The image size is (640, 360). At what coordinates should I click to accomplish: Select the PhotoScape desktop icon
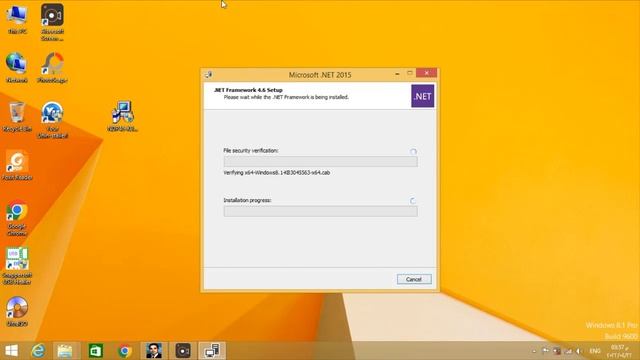(52, 68)
